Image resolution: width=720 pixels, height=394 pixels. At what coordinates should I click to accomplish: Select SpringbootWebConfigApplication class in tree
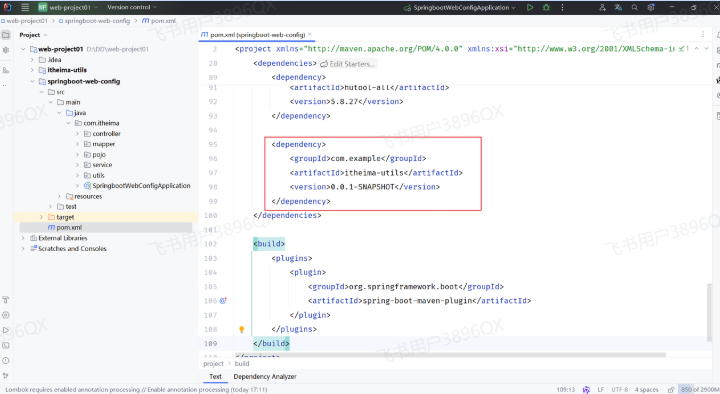pos(137,186)
